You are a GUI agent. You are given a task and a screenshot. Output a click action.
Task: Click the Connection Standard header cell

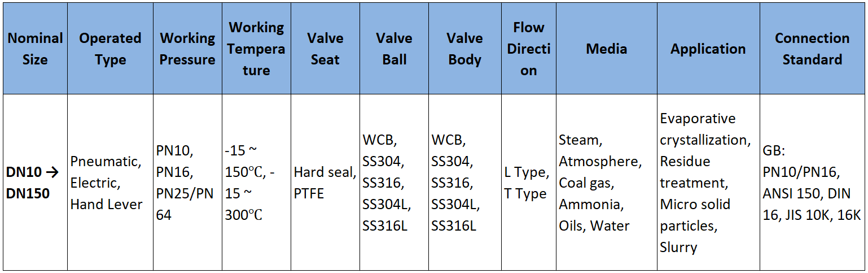(812, 49)
